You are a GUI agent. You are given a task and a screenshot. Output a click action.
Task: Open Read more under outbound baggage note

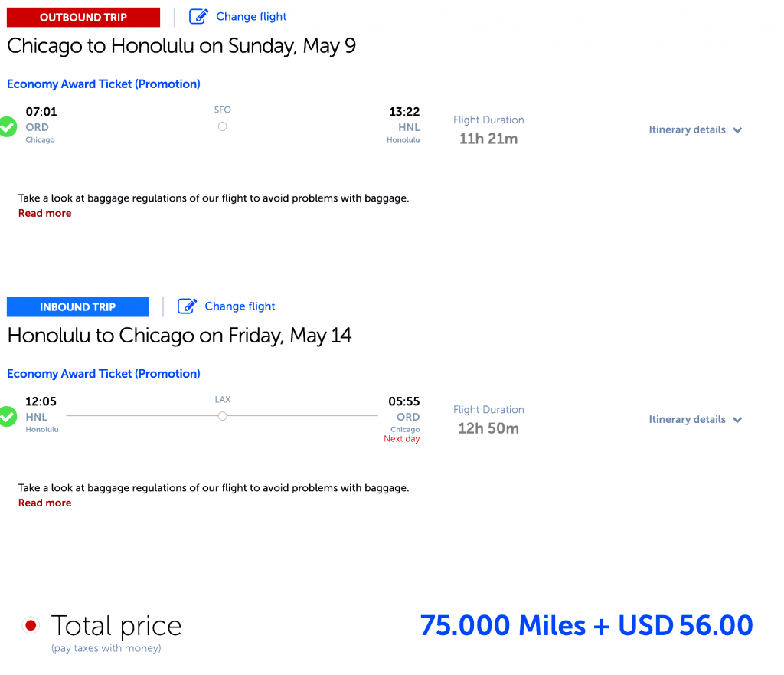45,213
